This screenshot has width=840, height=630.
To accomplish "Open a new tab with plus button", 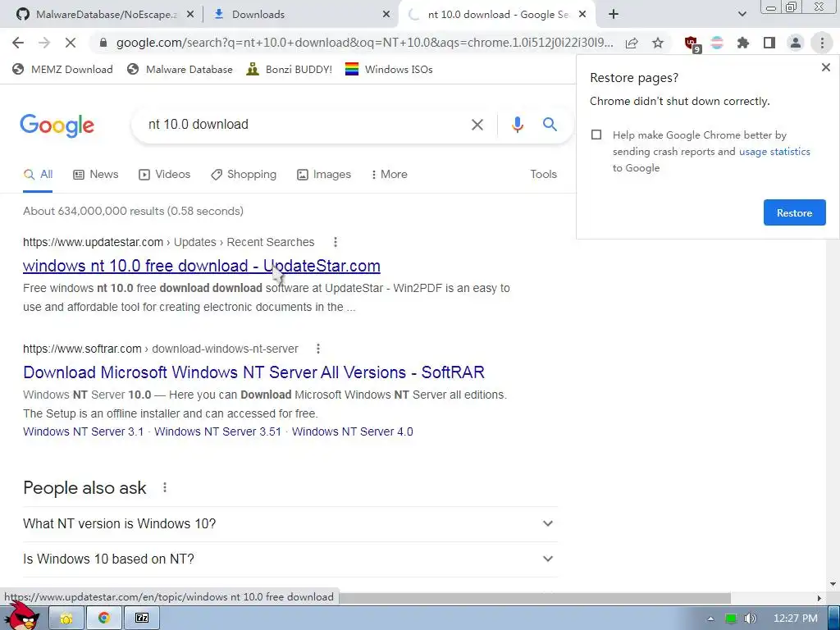I will click(614, 15).
